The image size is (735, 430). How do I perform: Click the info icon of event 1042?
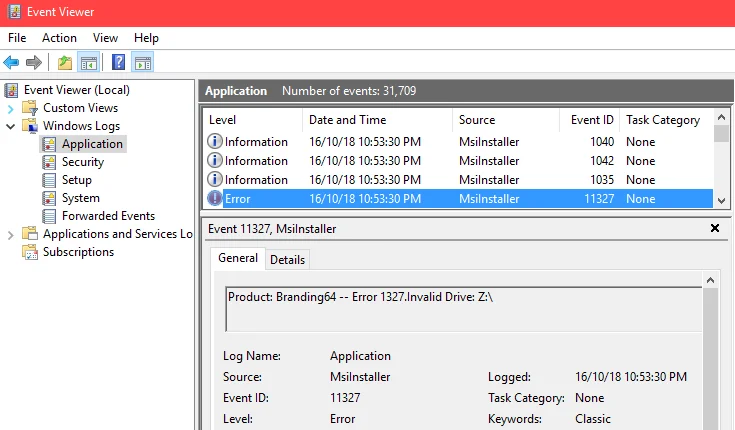point(215,160)
